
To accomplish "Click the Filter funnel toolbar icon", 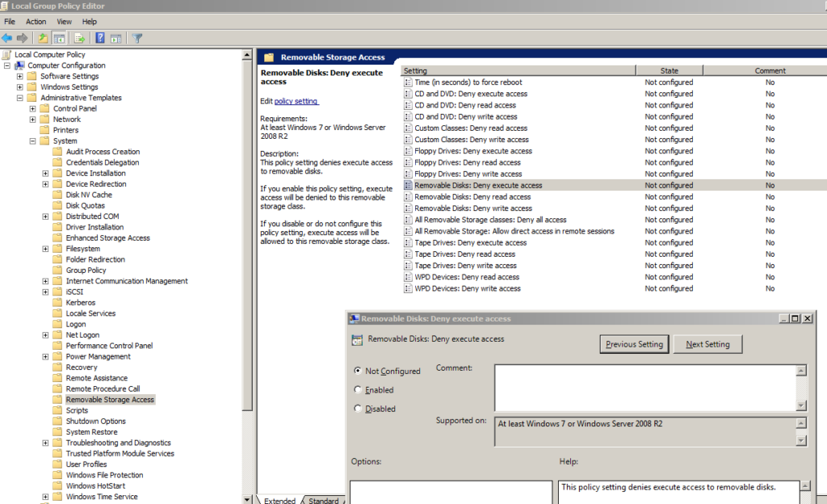I will (x=136, y=37).
